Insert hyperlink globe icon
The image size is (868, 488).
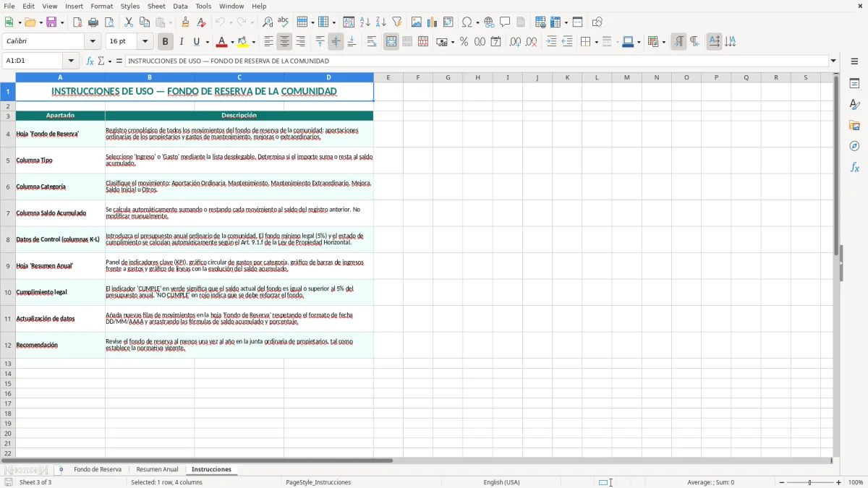pyautogui.click(x=489, y=22)
